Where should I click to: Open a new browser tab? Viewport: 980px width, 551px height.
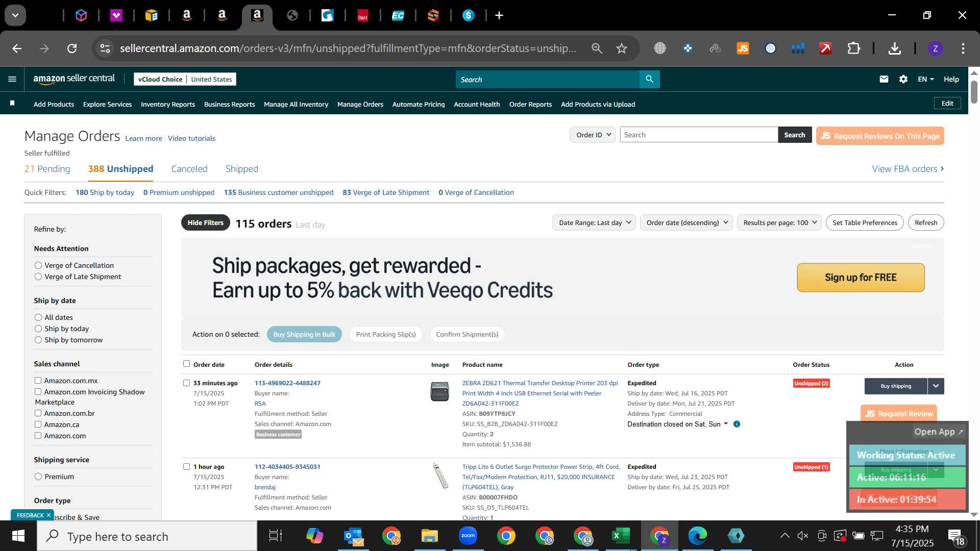(499, 15)
